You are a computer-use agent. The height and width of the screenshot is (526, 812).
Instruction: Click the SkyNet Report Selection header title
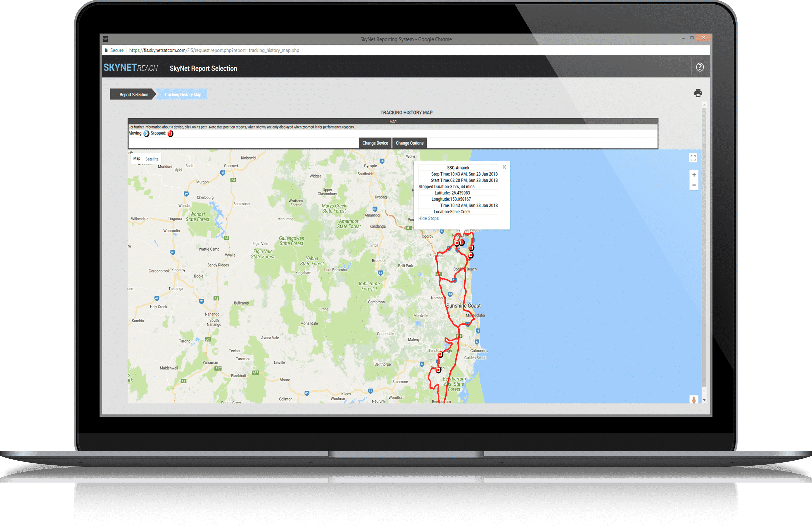pyautogui.click(x=203, y=68)
